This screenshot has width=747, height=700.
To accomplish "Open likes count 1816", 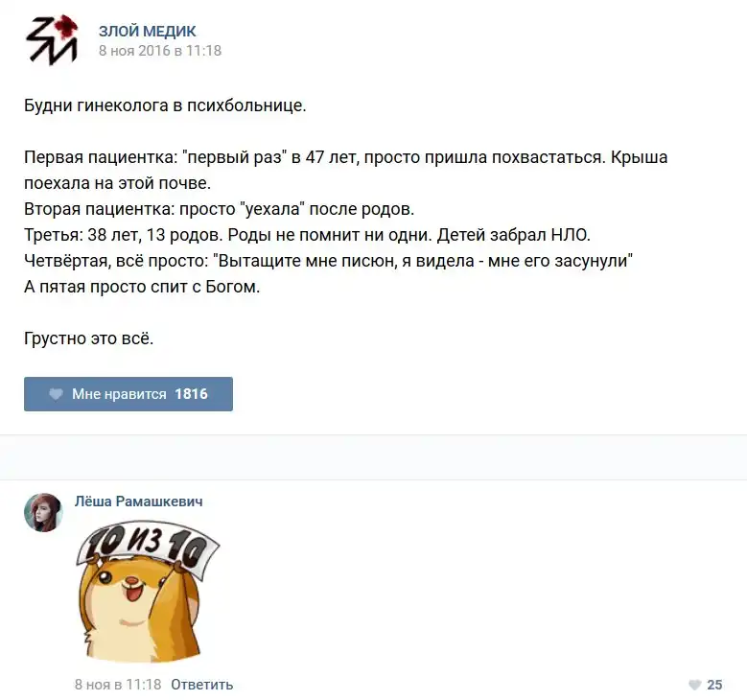I will pos(191,394).
